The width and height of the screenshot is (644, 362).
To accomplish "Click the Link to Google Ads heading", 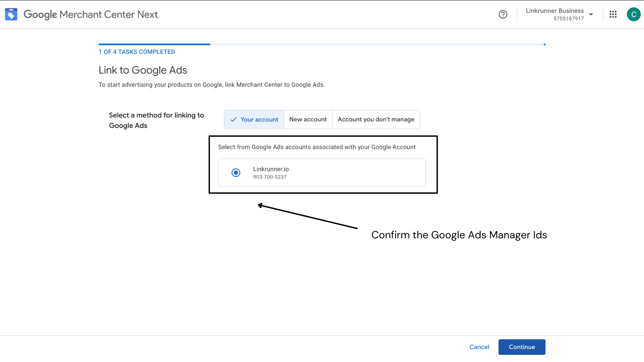I will [143, 70].
